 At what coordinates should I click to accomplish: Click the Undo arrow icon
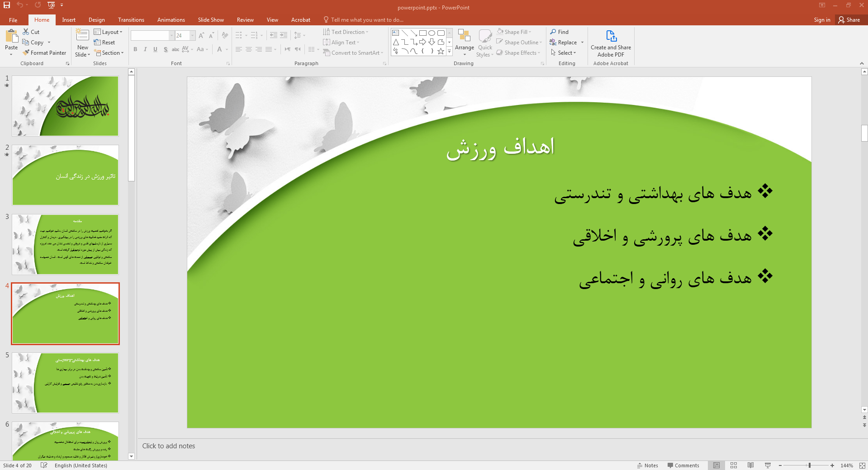tap(20, 5)
